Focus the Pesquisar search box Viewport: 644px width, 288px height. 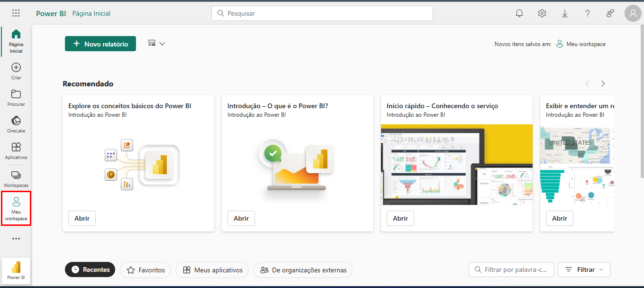click(322, 13)
